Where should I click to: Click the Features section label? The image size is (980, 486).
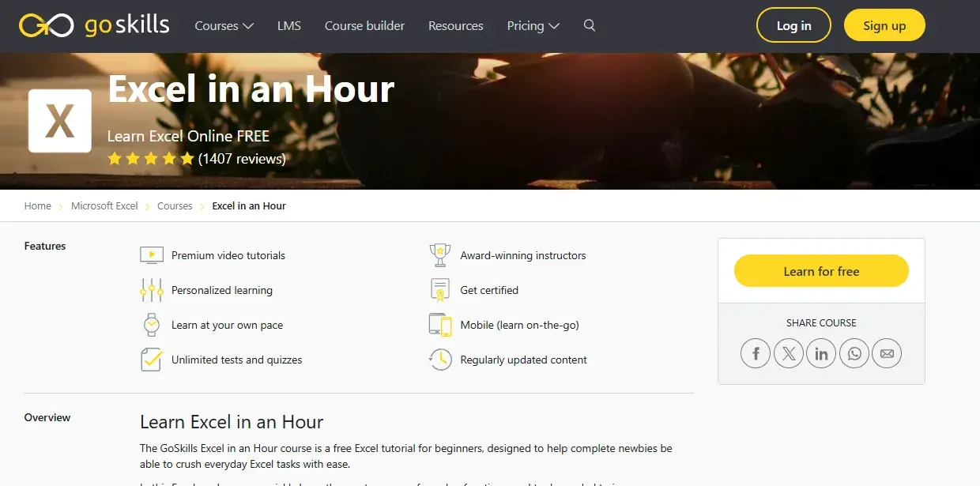click(45, 246)
